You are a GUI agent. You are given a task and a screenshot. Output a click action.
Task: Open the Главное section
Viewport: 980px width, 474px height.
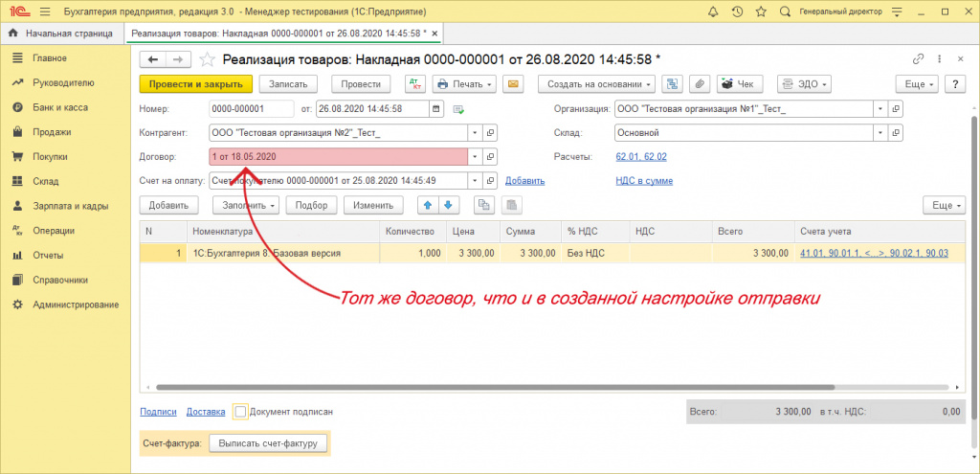tap(50, 58)
